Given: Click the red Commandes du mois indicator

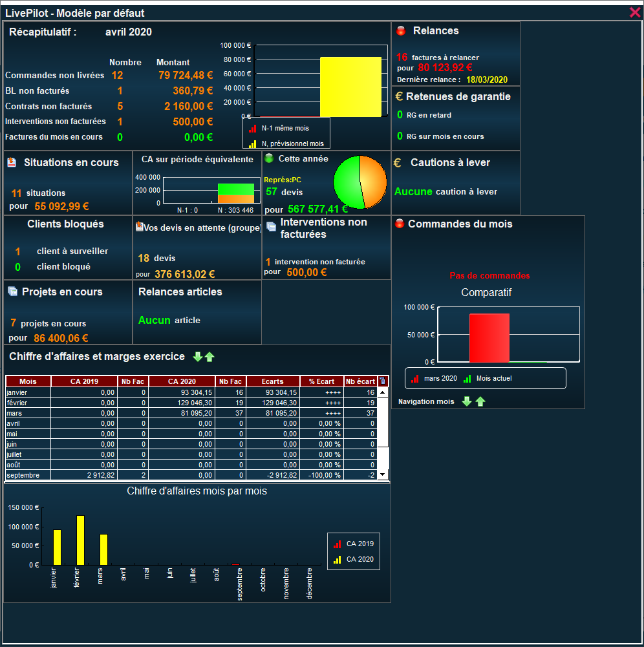Looking at the screenshot, I should (400, 224).
